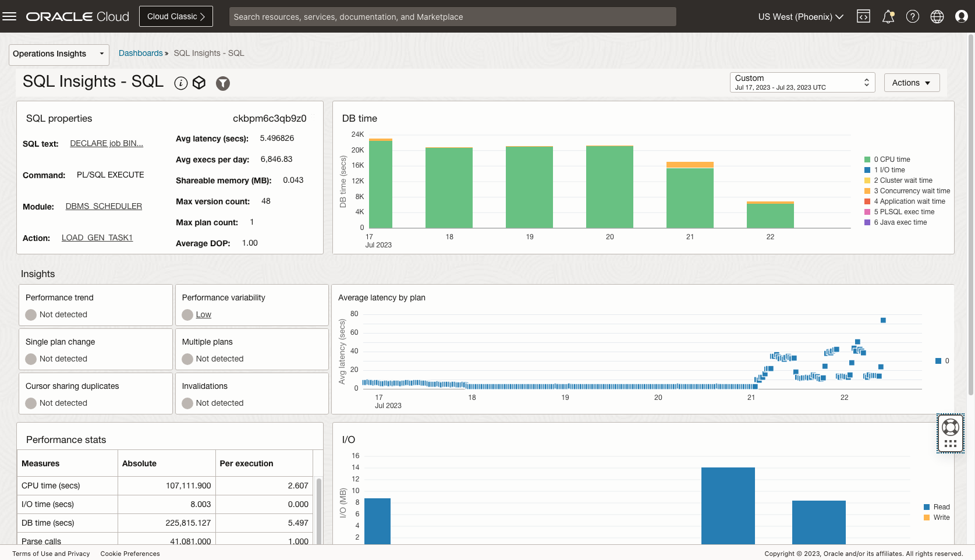
Task: Open the notifications bell
Action: pyautogui.click(x=888, y=17)
